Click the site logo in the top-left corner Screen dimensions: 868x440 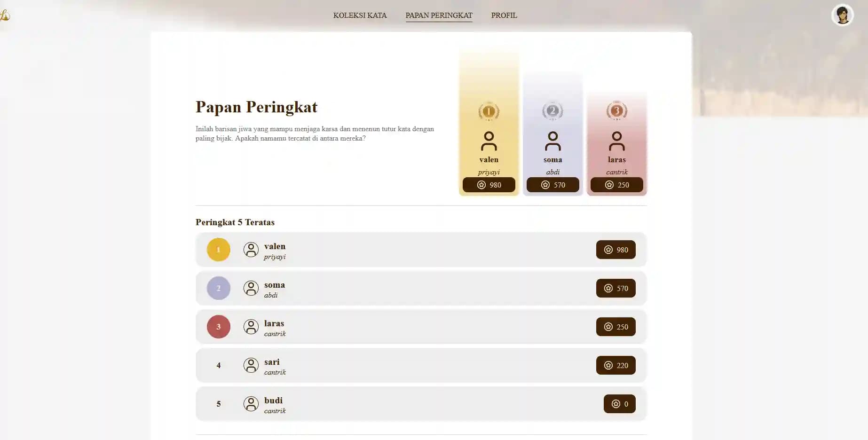coord(5,16)
